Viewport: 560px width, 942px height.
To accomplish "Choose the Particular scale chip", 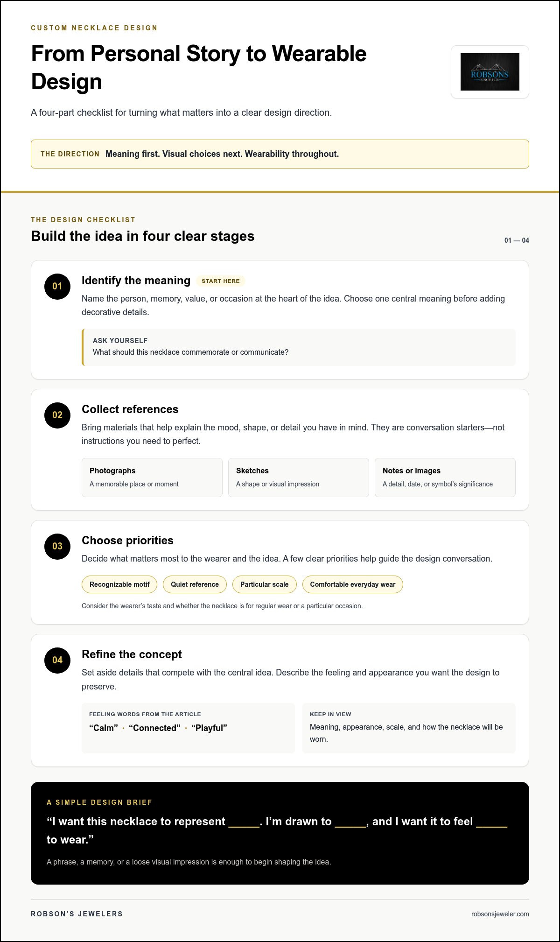I will 264,584.
